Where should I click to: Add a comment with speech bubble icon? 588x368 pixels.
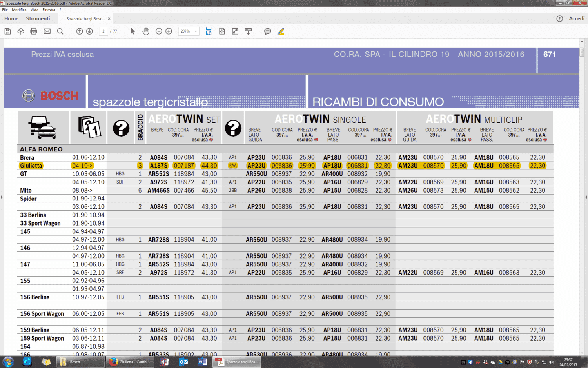point(268,31)
